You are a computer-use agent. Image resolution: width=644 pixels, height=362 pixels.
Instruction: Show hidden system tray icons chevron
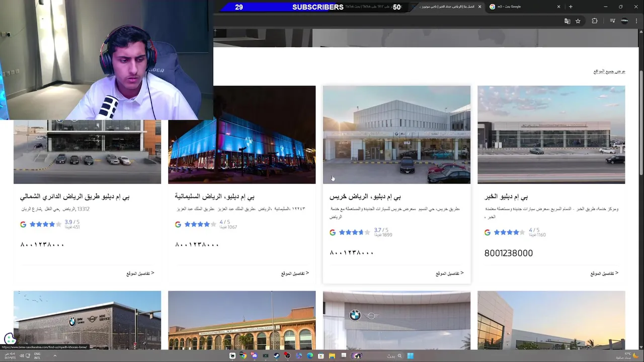pos(55,356)
